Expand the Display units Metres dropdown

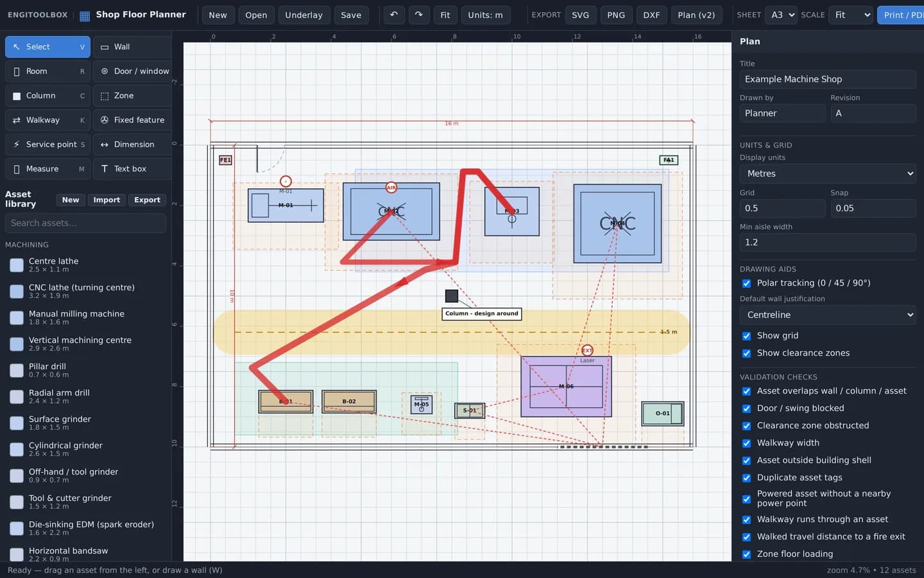coord(828,173)
